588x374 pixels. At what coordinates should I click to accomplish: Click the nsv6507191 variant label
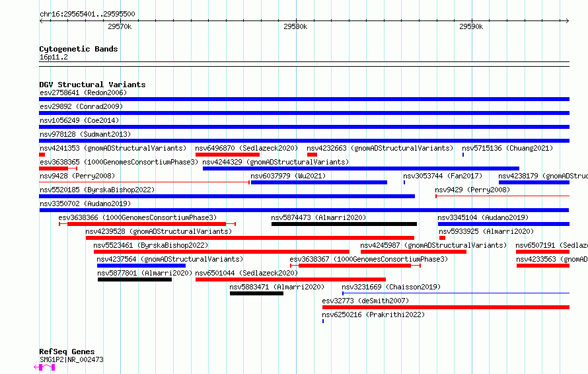(x=552, y=245)
